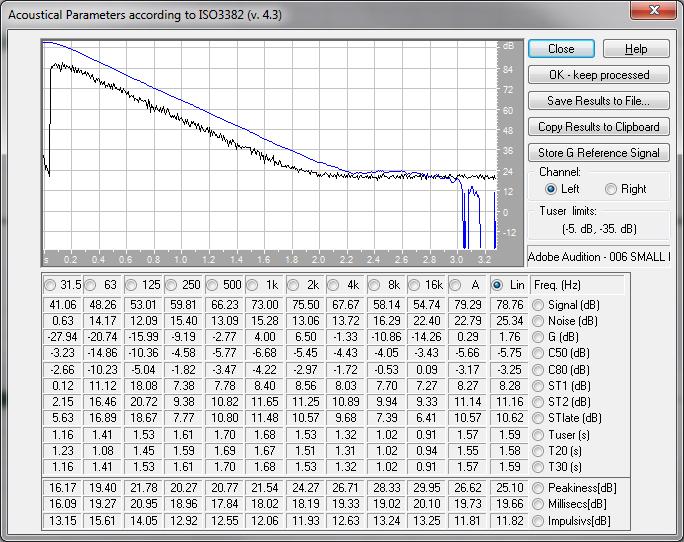Select the A-weighted band radio button

point(455,285)
